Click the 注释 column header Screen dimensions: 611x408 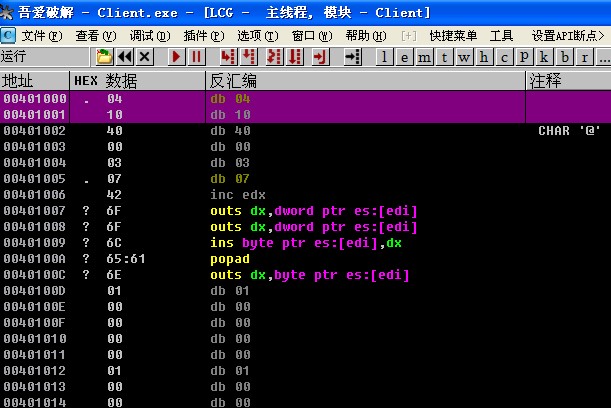(569, 81)
